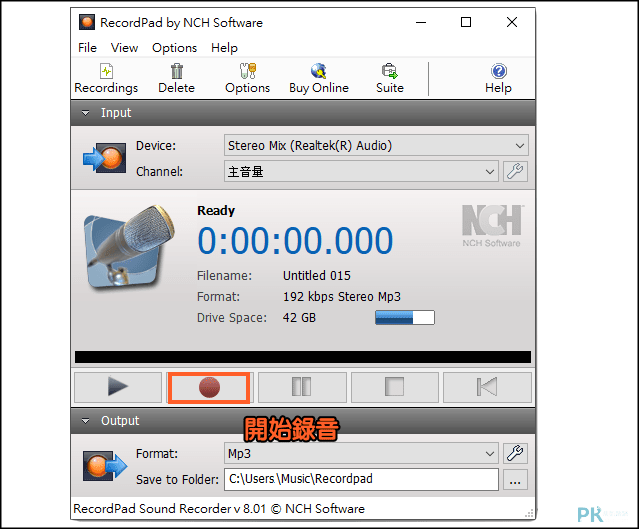
Task: Open the File menu
Action: (87, 48)
